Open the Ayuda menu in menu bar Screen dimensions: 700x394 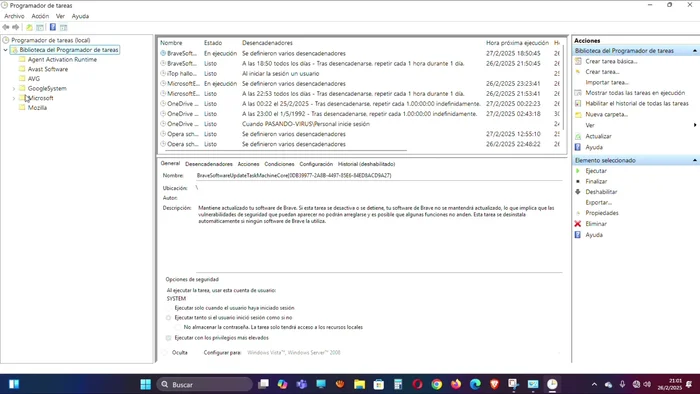coord(80,16)
